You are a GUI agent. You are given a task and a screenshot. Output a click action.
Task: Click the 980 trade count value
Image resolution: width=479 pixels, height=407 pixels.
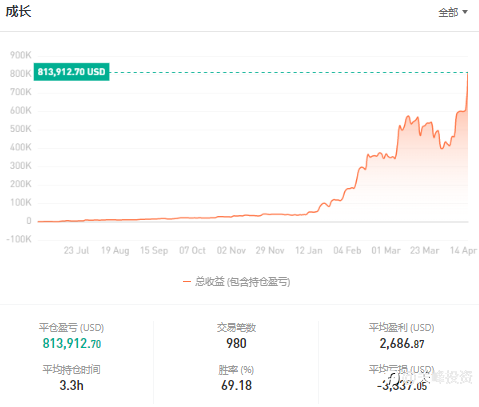236,344
